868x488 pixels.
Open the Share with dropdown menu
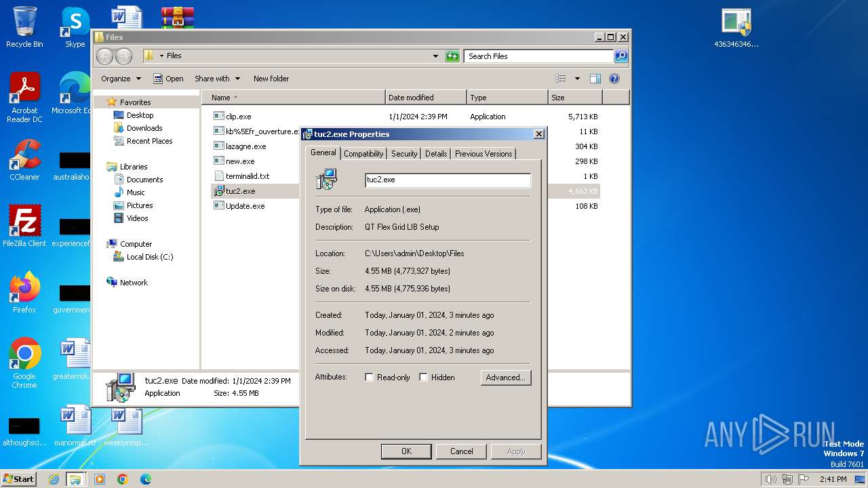(x=217, y=79)
